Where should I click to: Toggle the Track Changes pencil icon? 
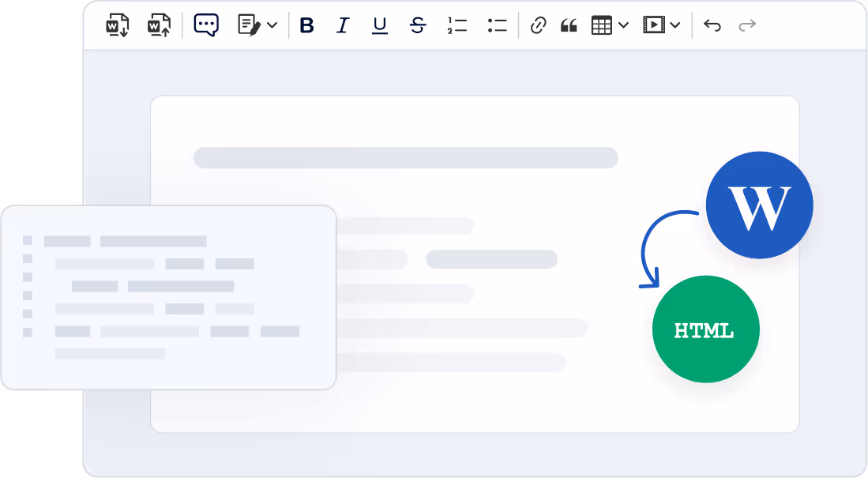point(250,25)
